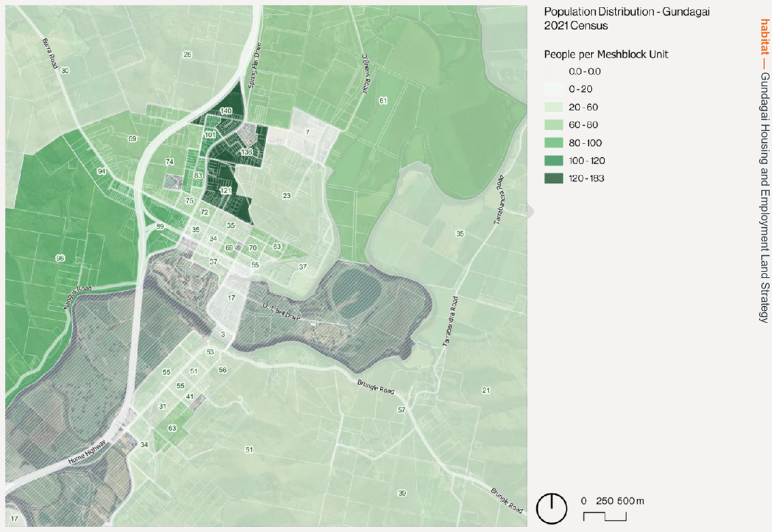The width and height of the screenshot is (772, 532).
Task: Click the meshblock value 3
Action: (223, 335)
